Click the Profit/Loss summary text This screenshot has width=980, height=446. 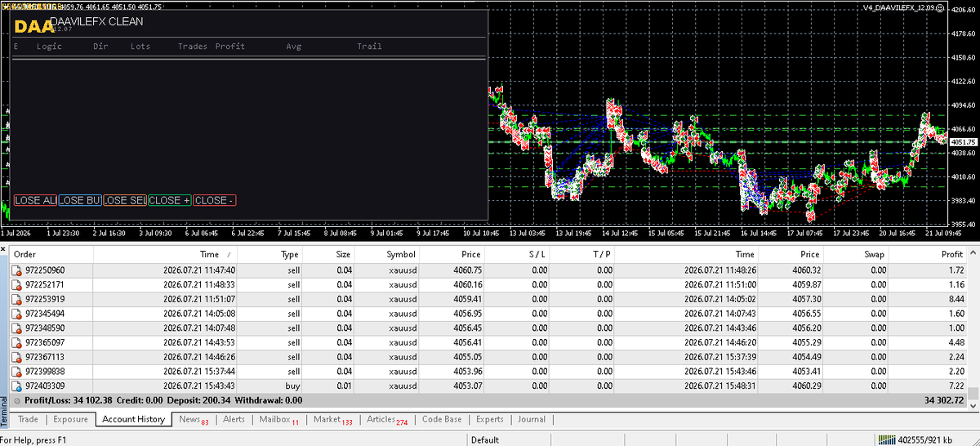[164, 400]
